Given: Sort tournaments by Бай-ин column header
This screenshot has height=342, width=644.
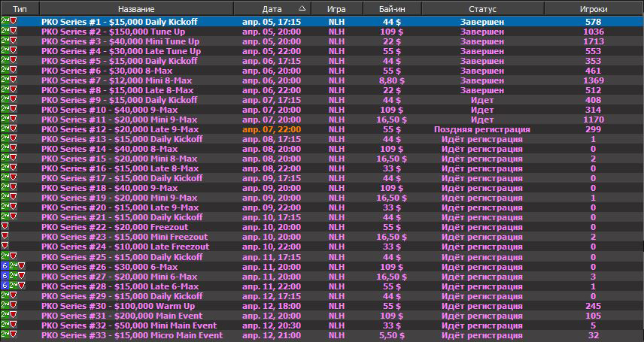Looking at the screenshot, I should 391,8.
